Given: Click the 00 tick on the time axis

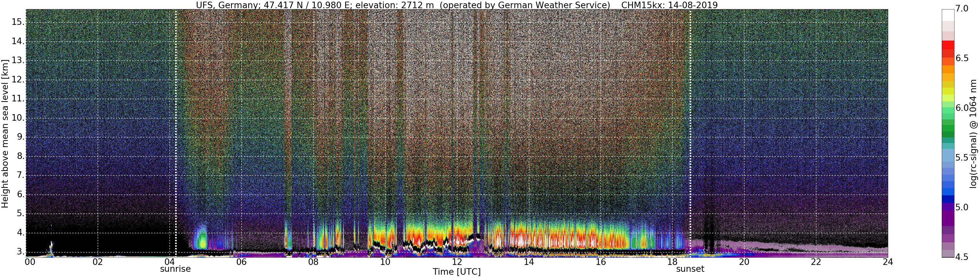Looking at the screenshot, I should pyautogui.click(x=30, y=262).
